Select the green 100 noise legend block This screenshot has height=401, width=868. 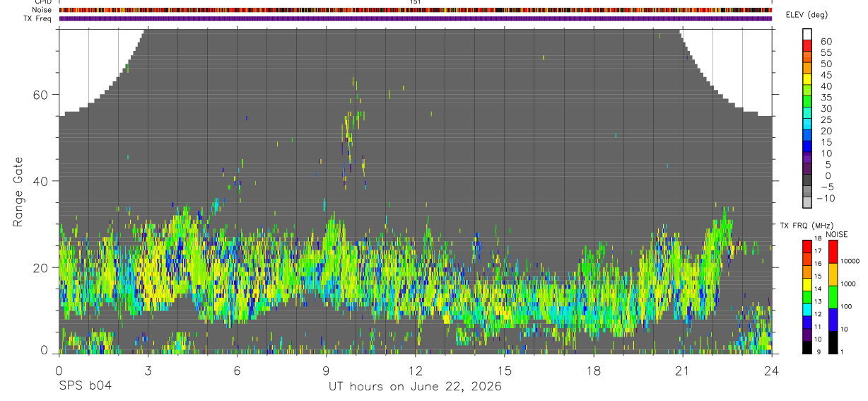pos(833,297)
